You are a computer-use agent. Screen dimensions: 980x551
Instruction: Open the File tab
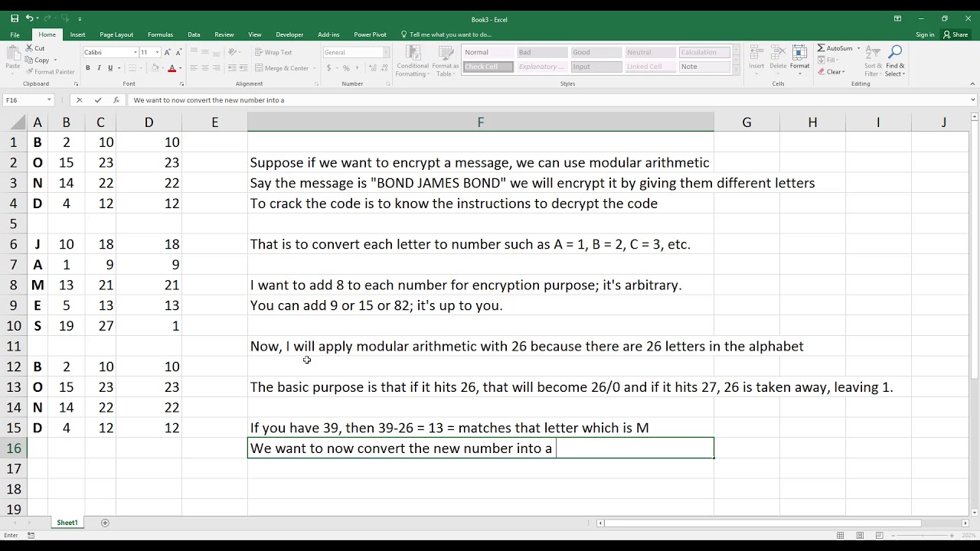coord(15,34)
